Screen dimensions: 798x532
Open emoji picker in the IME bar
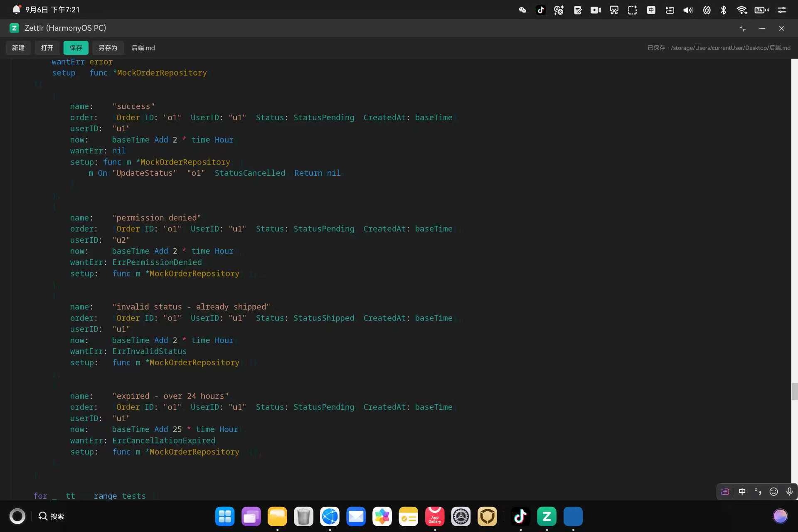773,492
